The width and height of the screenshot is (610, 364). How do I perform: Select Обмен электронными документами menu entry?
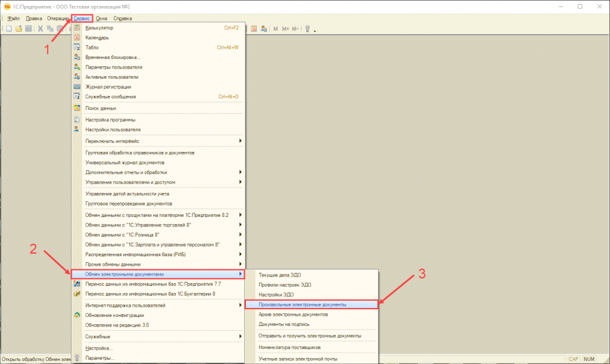point(158,274)
